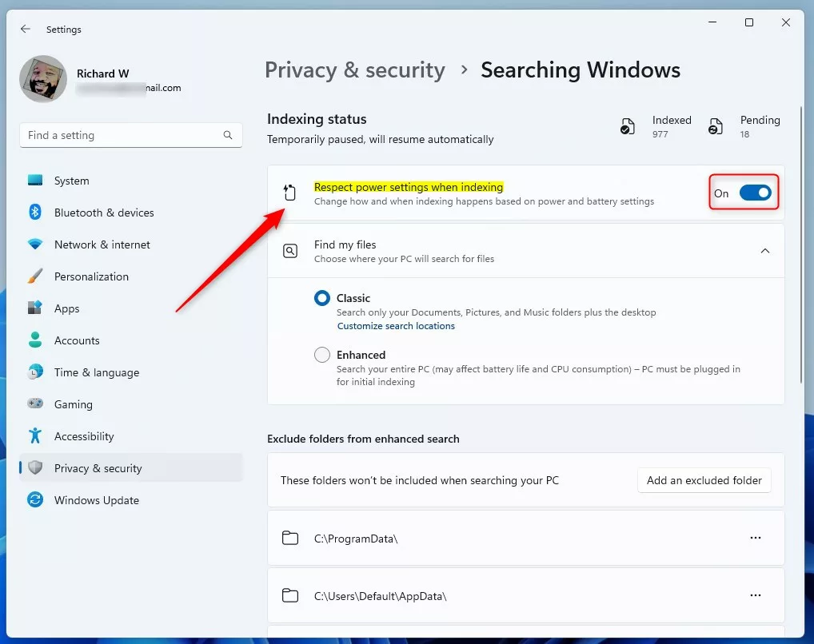Select the Enhanced search option

point(322,355)
